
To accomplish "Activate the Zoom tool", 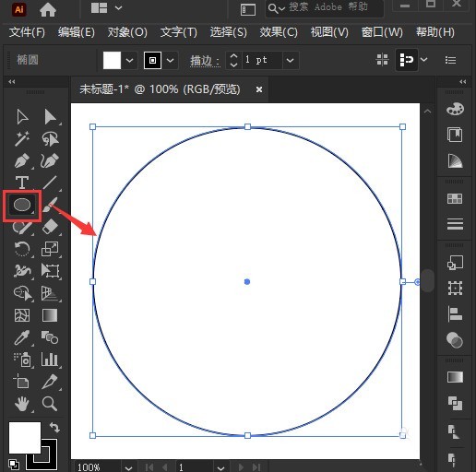I will pyautogui.click(x=50, y=403).
